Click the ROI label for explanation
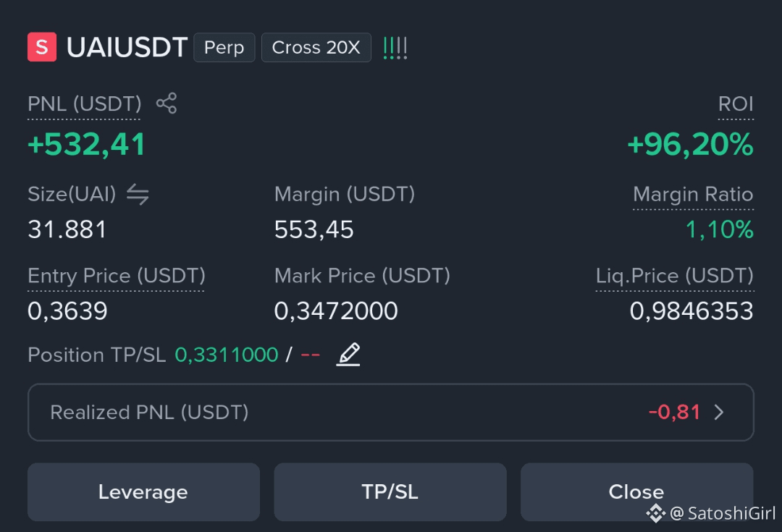Viewport: 782px width, 532px height. (x=736, y=104)
